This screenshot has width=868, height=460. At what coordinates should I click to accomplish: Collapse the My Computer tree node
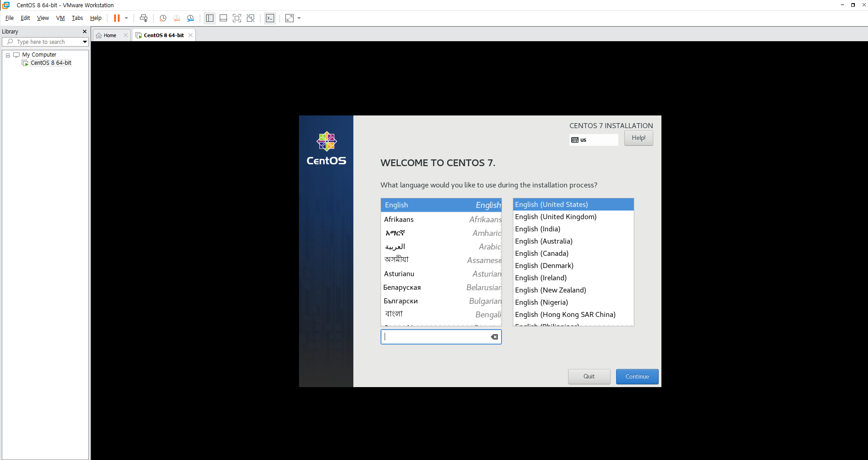(x=8, y=55)
